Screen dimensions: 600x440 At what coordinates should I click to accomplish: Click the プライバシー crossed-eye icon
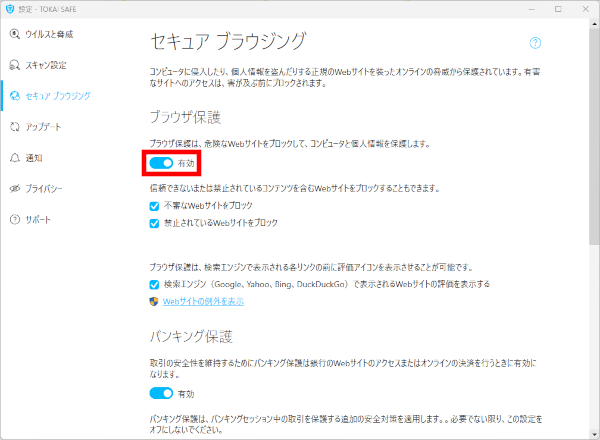[15, 189]
